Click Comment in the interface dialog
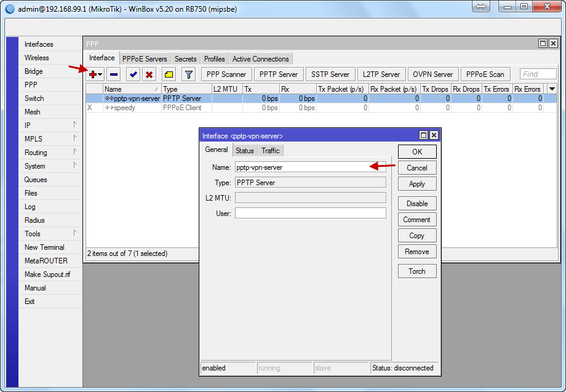This screenshot has width=566, height=392. coord(417,220)
